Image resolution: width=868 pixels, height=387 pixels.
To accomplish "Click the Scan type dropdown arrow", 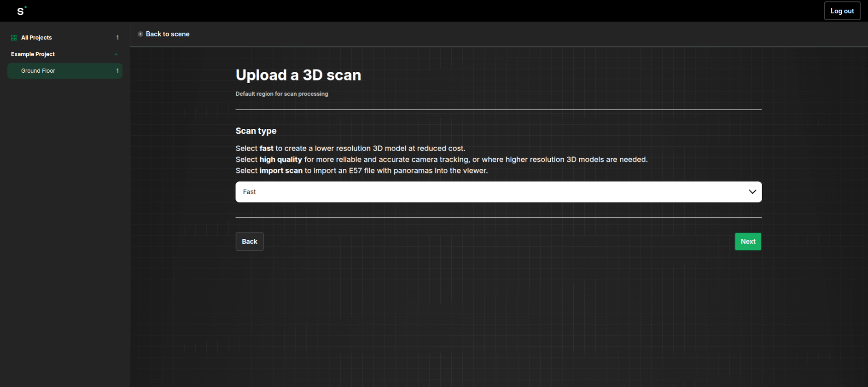I will (752, 192).
